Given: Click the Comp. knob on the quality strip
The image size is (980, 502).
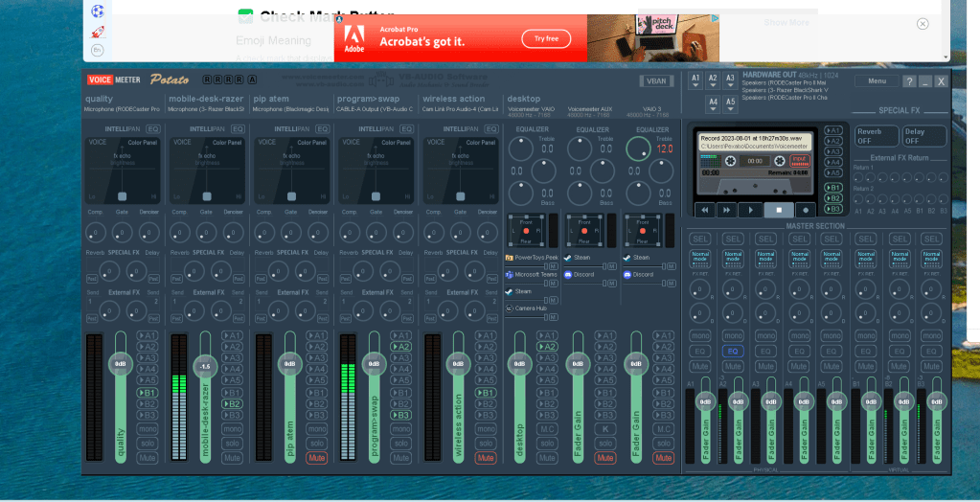Looking at the screenshot, I should [96, 233].
